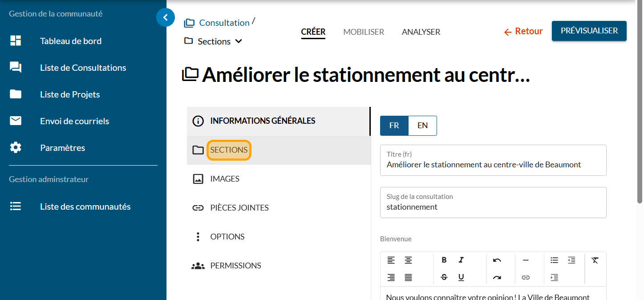Select the FR language toggle
Viewport: 644px width, 300px height.
tap(394, 126)
